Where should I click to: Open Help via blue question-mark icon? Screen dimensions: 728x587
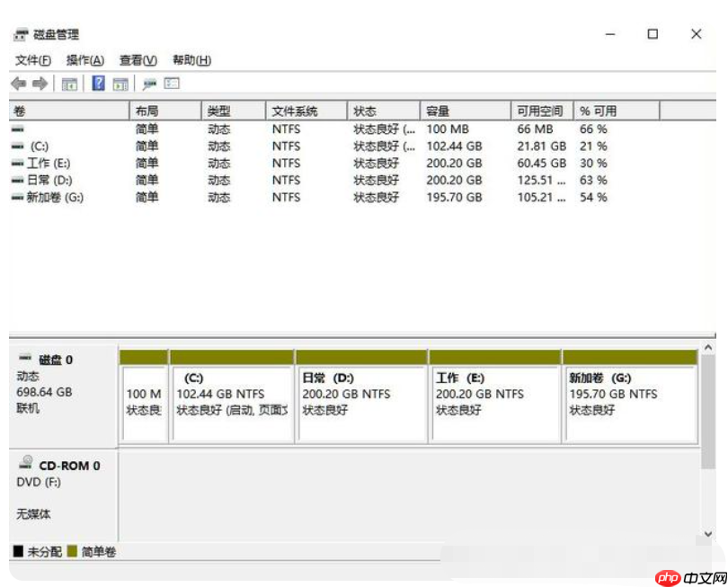(x=98, y=84)
